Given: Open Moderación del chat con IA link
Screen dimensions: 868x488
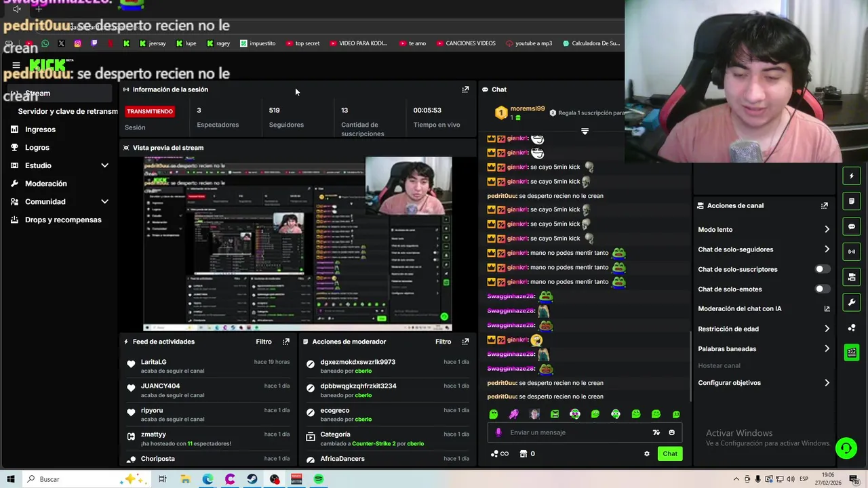Looking at the screenshot, I should coord(764,308).
